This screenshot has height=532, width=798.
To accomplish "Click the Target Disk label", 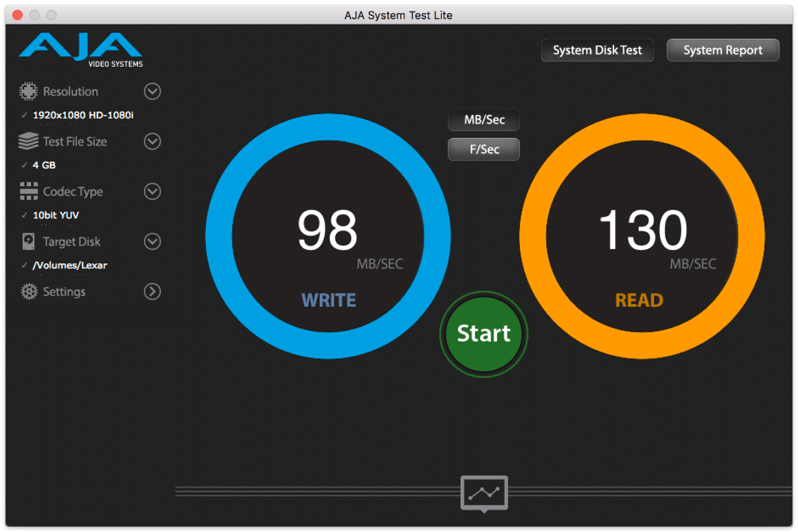I will click(72, 242).
